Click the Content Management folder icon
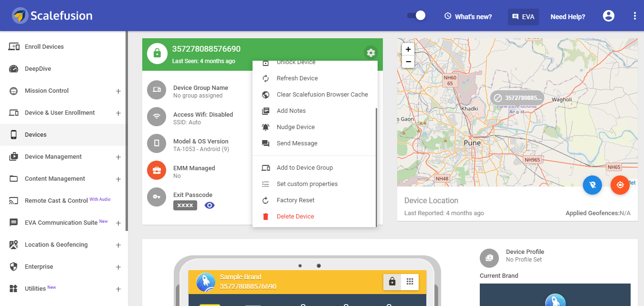 click(x=14, y=179)
